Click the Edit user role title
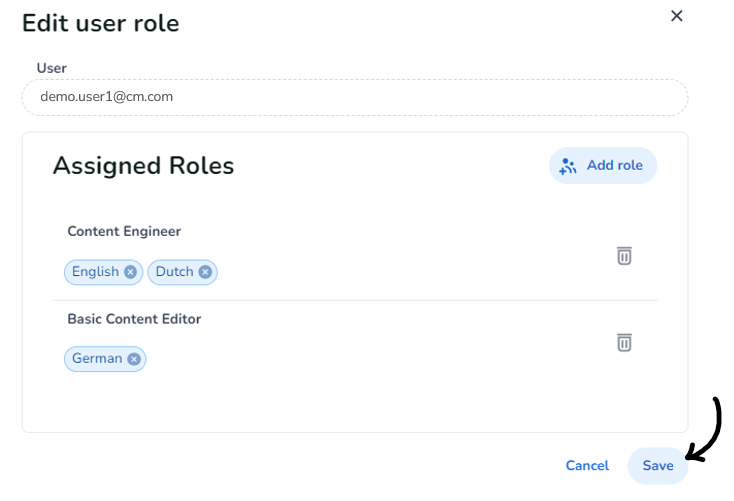This screenshot has height=501, width=734. [101, 23]
